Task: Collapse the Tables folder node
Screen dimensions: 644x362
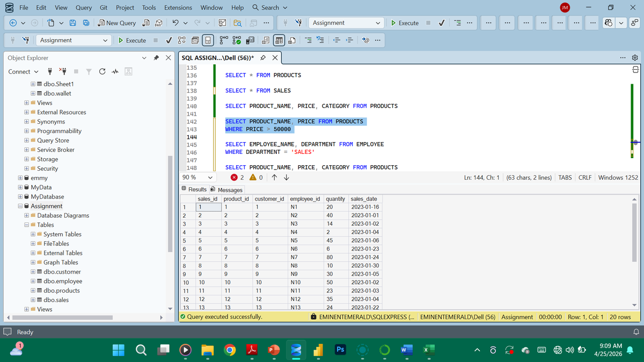Action: point(27,225)
